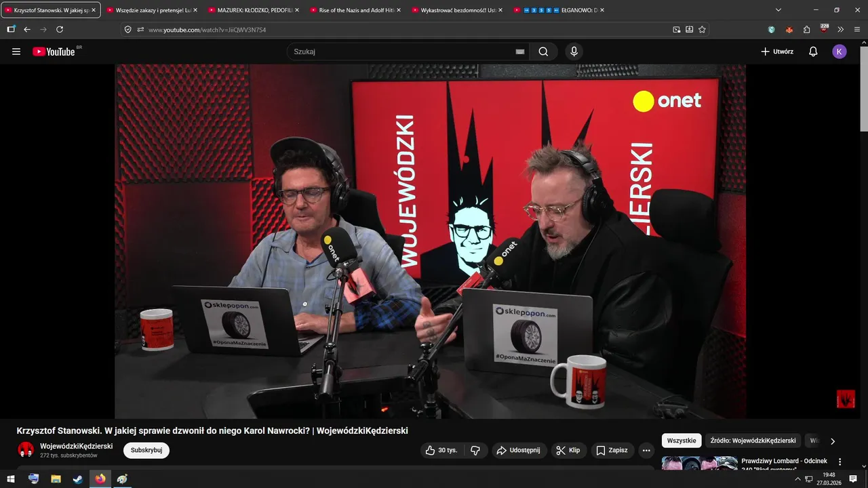The image size is (868, 488).
Task: Open the on-screen keyboard icon in search
Action: (x=520, y=52)
